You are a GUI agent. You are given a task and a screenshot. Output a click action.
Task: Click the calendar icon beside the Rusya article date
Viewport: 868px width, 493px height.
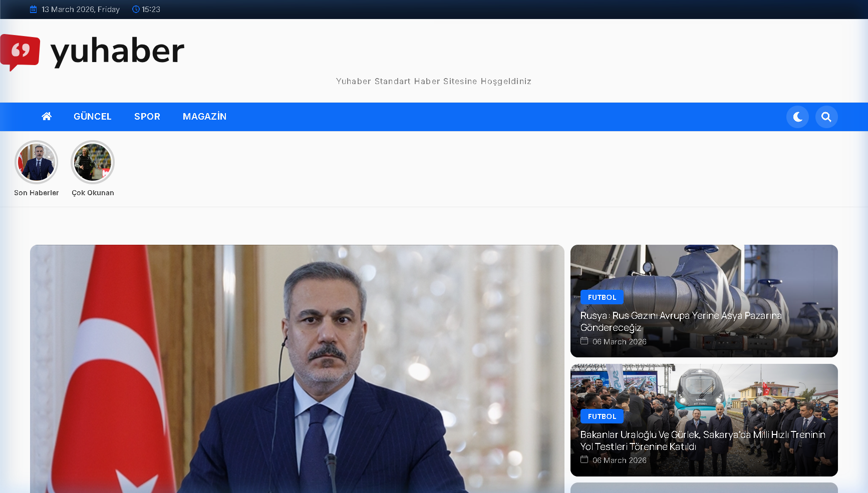[585, 341]
